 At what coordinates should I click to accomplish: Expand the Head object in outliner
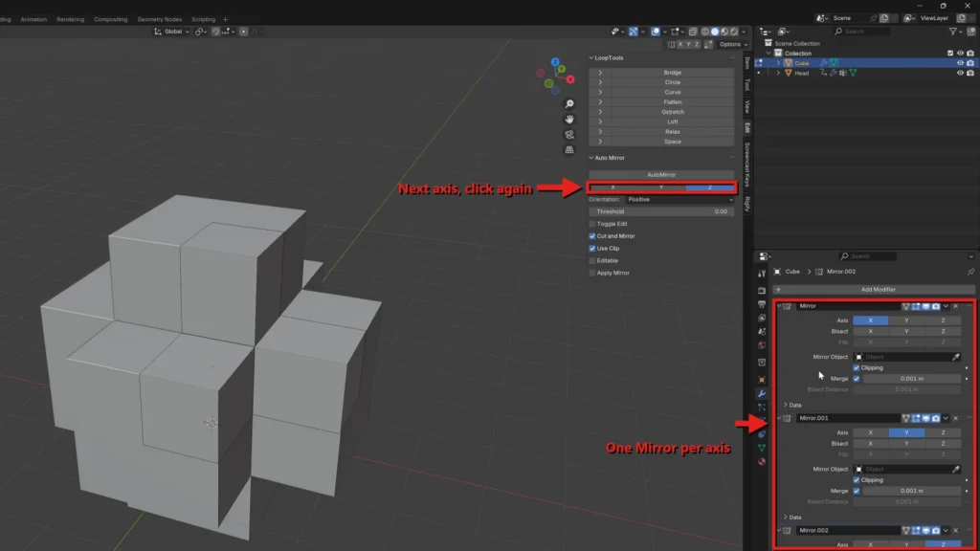pos(778,73)
